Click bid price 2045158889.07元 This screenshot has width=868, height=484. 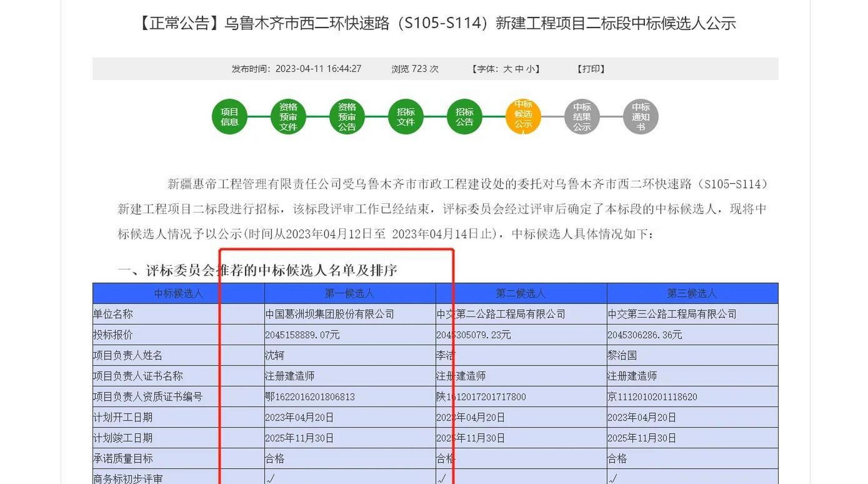(x=302, y=335)
